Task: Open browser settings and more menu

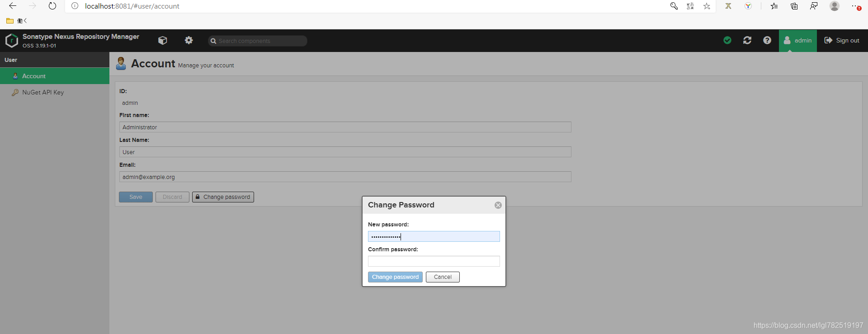Action: pyautogui.click(x=856, y=6)
